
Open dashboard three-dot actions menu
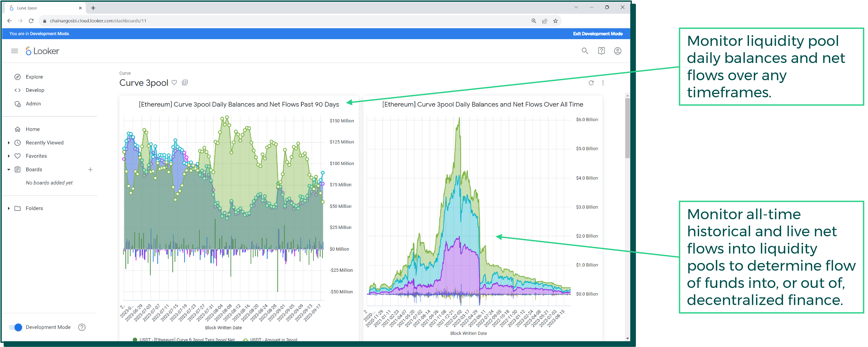(603, 83)
